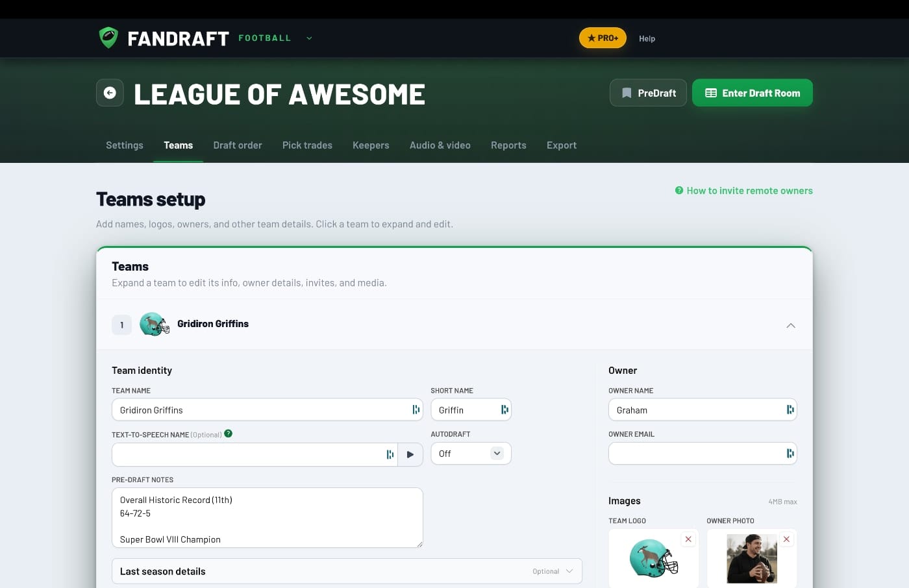The width and height of the screenshot is (909, 588).
Task: Click the team number 1 badge
Action: tap(121, 325)
